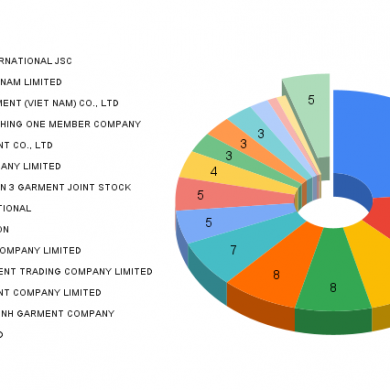Click the exploded light green slice labeled 5
The width and height of the screenshot is (390, 390).
[310, 113]
